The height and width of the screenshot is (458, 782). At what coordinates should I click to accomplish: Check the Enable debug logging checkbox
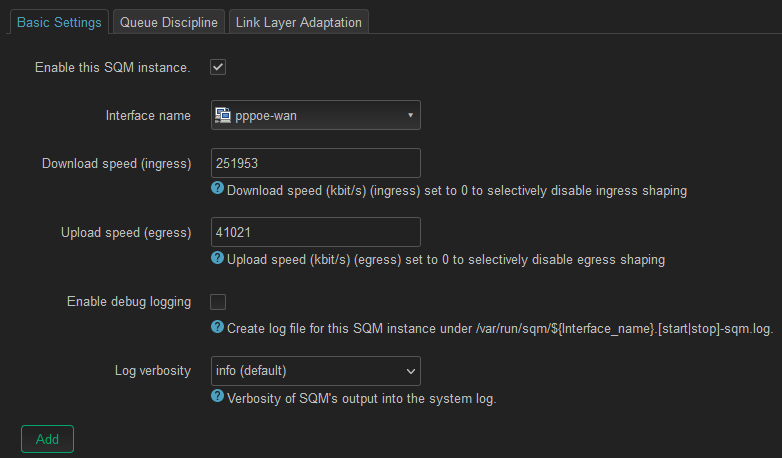(218, 302)
